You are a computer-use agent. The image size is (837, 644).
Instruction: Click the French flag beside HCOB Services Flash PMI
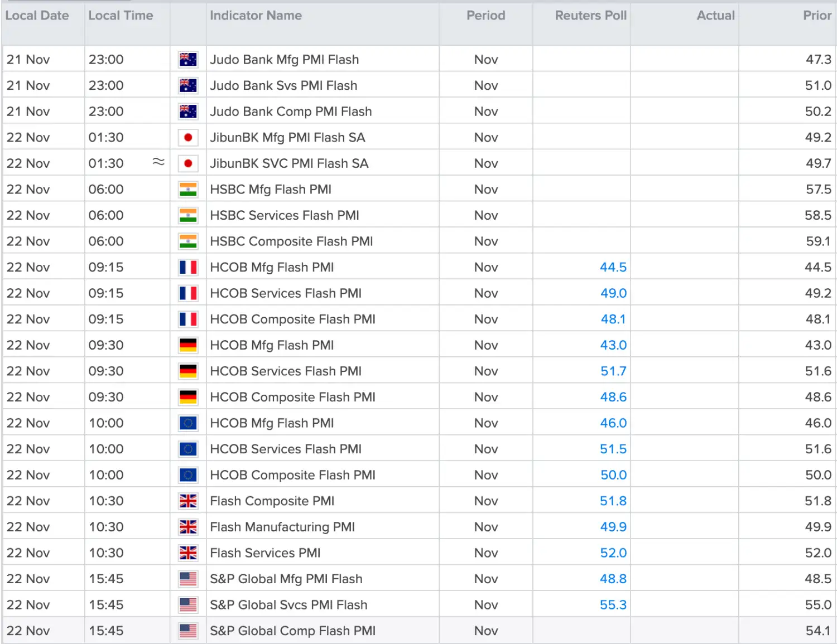pos(188,293)
